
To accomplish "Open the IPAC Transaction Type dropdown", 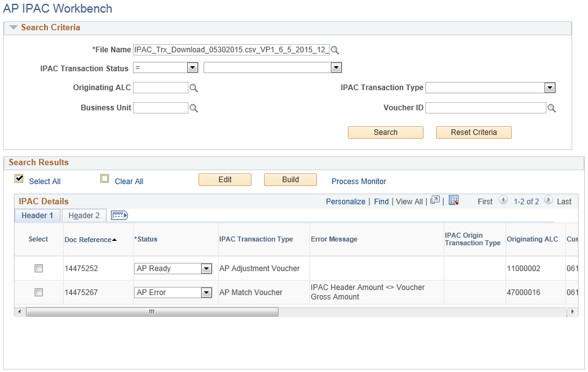I will (x=550, y=88).
